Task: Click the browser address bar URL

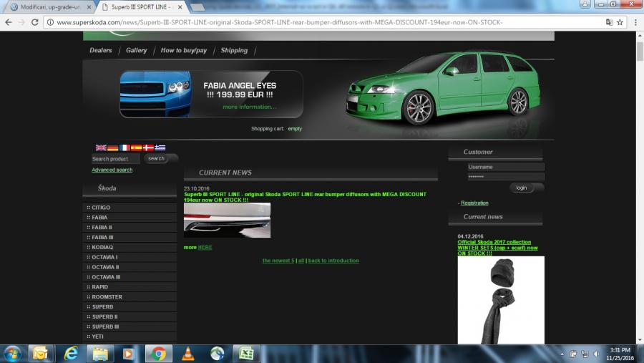Action: click(x=279, y=22)
